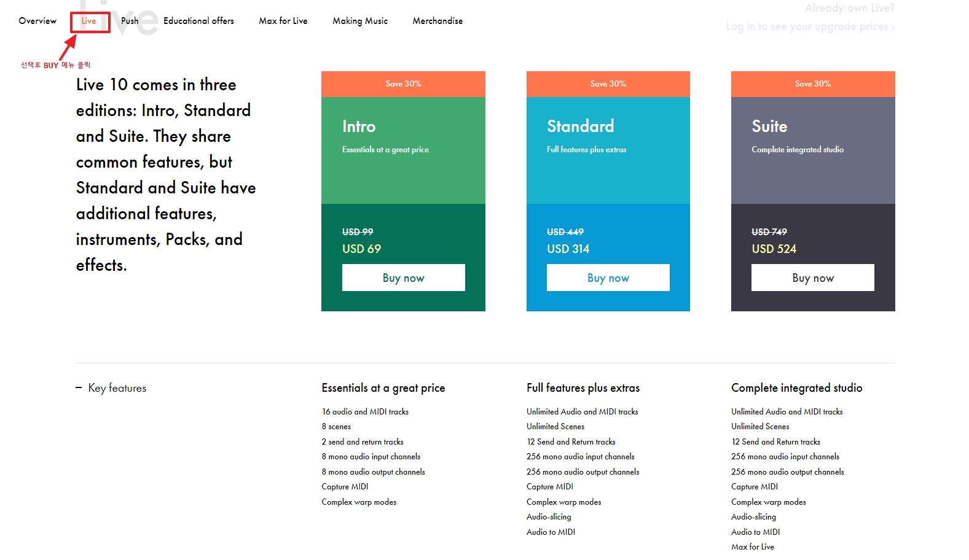This screenshot has height=560, width=969.
Task: Click 'Complete integrated studio' heading in features
Action: [797, 388]
